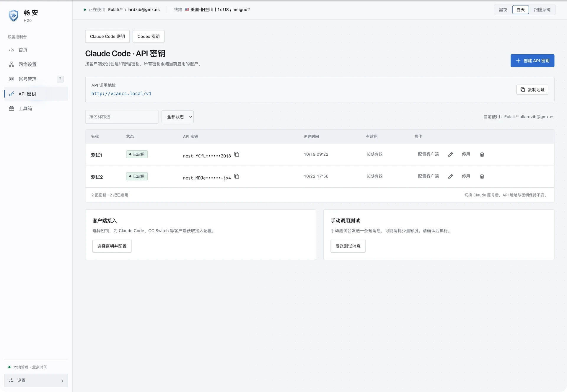567x392 pixels.
Task: Select API 密钥 in the sidebar
Action: point(36,94)
